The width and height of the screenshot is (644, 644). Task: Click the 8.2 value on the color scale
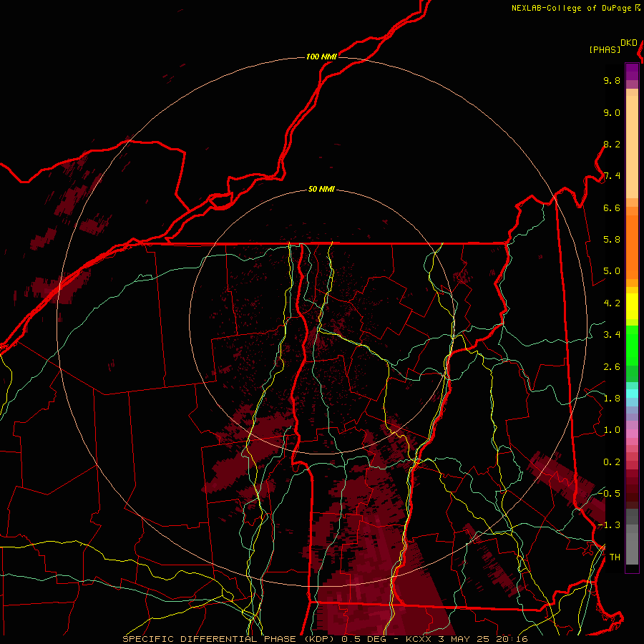(612, 144)
